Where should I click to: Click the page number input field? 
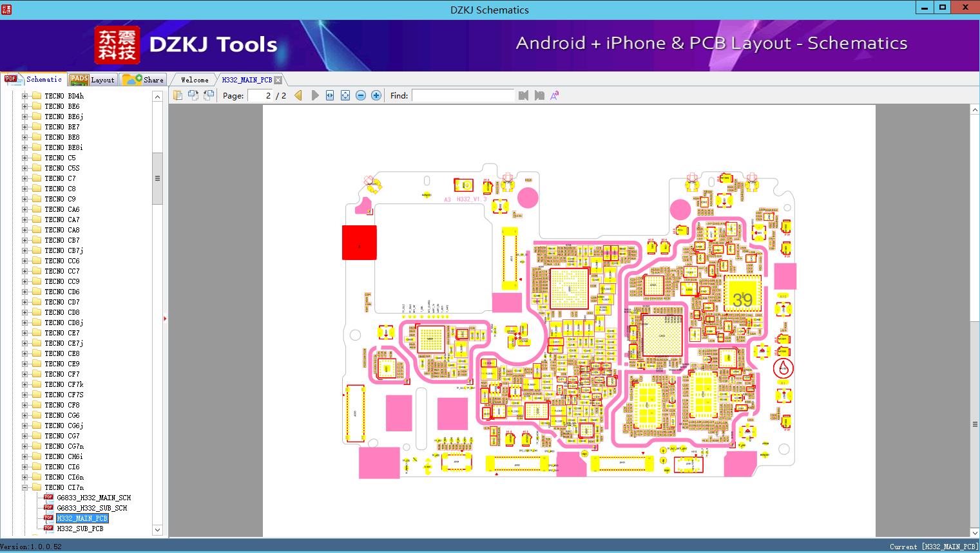tap(260, 95)
